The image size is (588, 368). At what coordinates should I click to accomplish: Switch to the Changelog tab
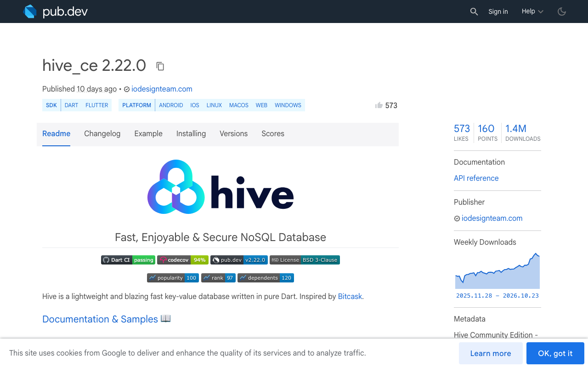[102, 133]
